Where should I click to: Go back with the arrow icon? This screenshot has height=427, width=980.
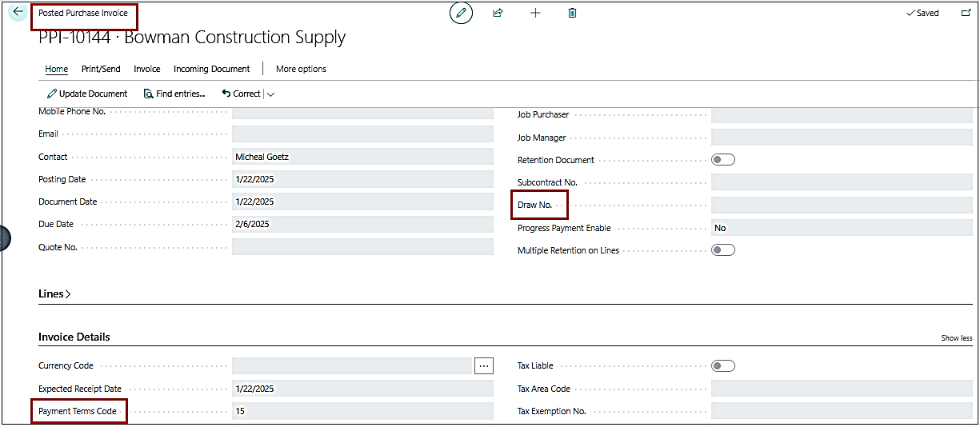(x=18, y=13)
